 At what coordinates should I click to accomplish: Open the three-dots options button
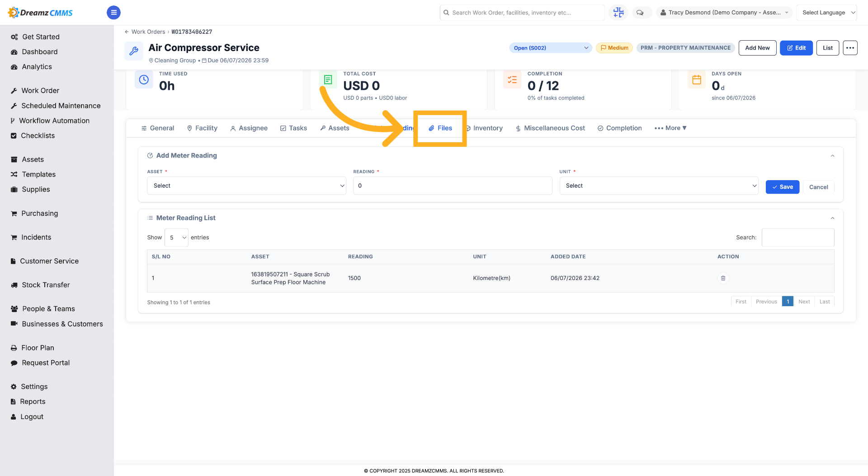(850, 48)
